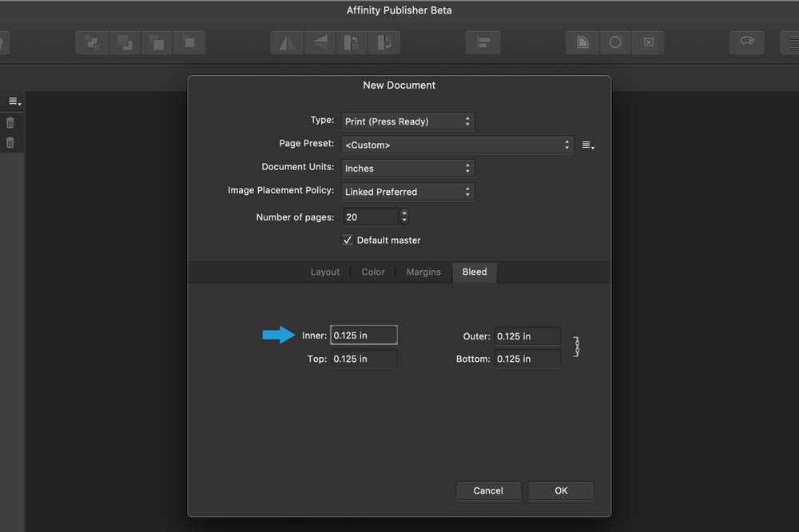Click the circle insert icon in toolbar
This screenshot has height=532, width=799.
[x=615, y=43]
